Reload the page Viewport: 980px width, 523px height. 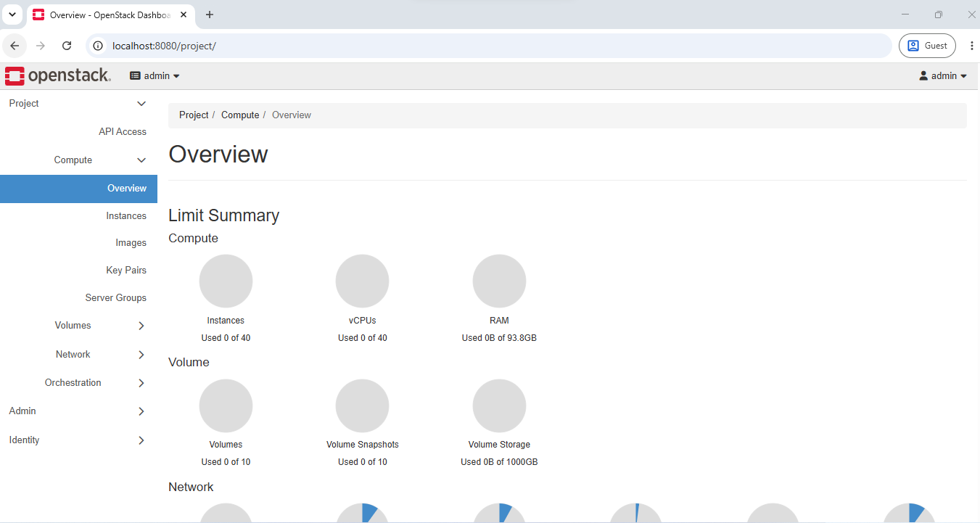point(67,46)
